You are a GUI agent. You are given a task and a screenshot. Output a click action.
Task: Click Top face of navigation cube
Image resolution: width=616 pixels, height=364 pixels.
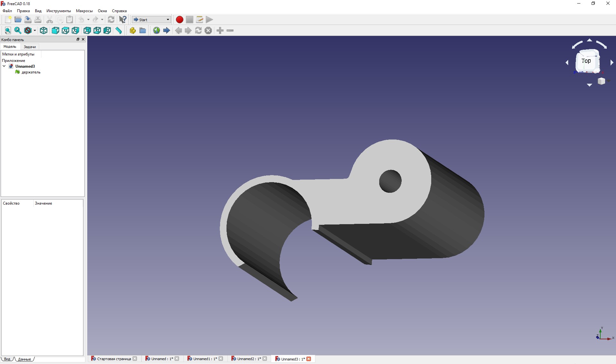[586, 61]
